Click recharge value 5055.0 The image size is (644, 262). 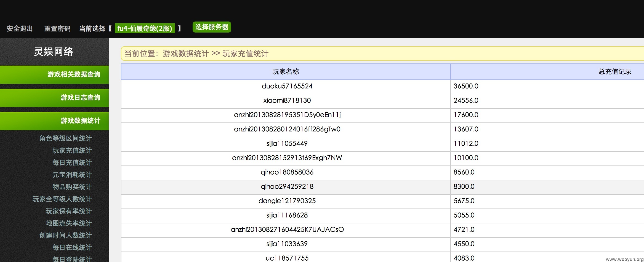pos(464,215)
